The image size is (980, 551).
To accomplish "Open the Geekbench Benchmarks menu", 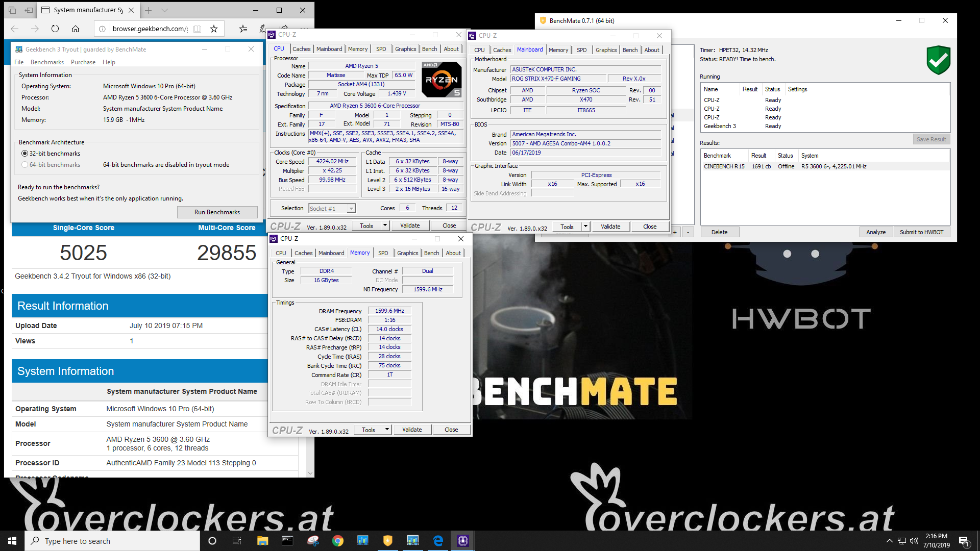I will click(47, 62).
